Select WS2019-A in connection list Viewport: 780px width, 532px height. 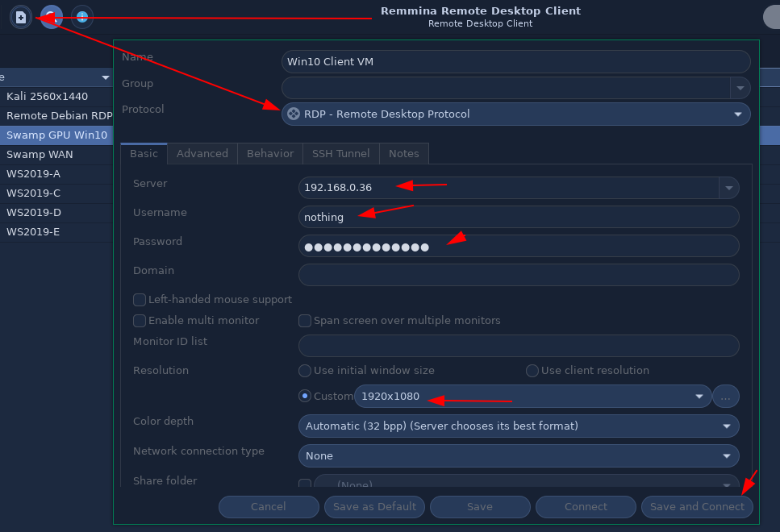56,174
